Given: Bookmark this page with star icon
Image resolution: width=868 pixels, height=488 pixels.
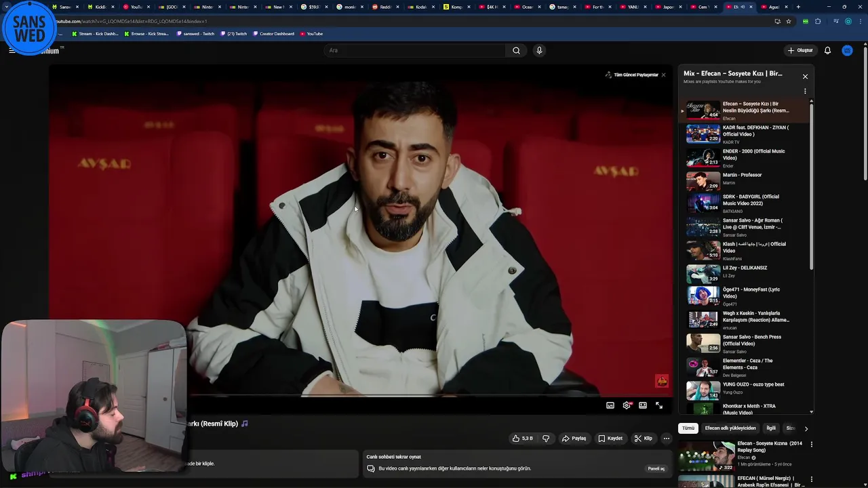Looking at the screenshot, I should click(x=789, y=21).
